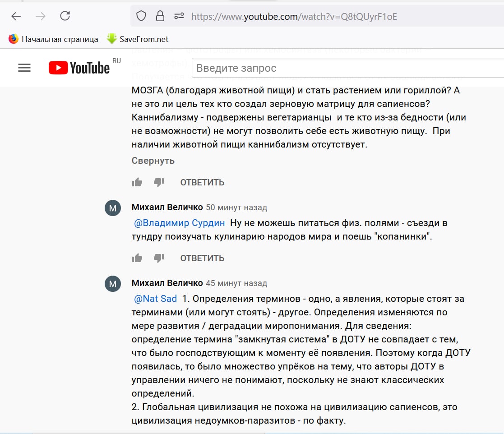This screenshot has width=504, height=434.
Task: Click the browser URL address field
Action: pyautogui.click(x=316, y=17)
